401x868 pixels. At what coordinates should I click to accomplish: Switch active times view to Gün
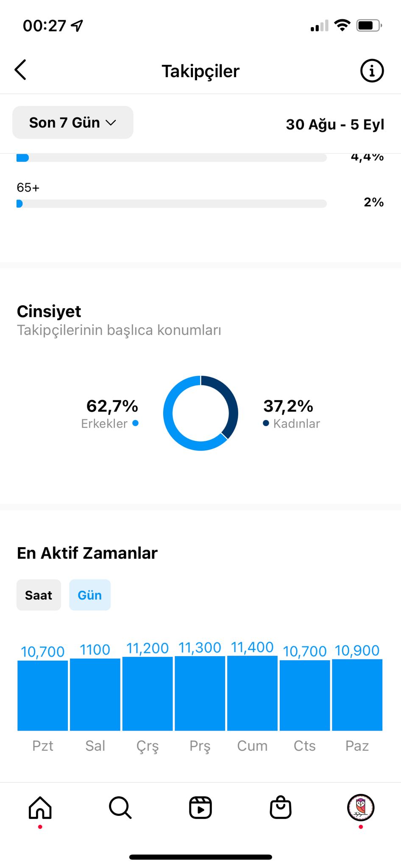click(x=90, y=595)
